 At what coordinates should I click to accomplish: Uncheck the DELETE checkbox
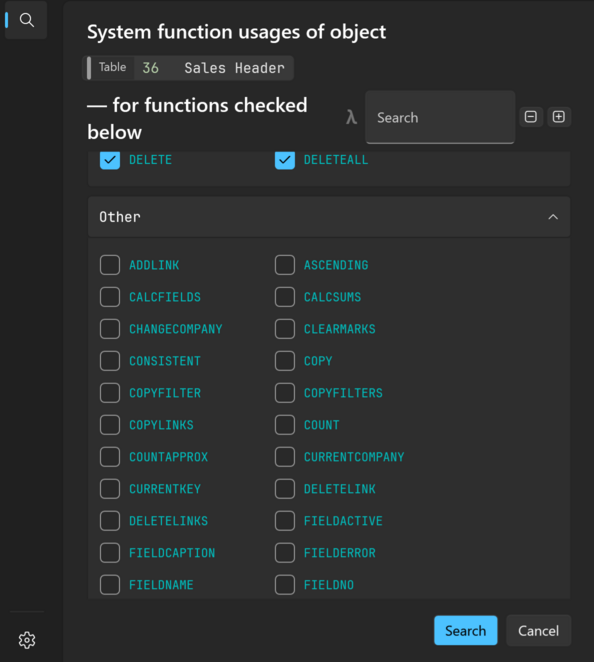click(110, 160)
